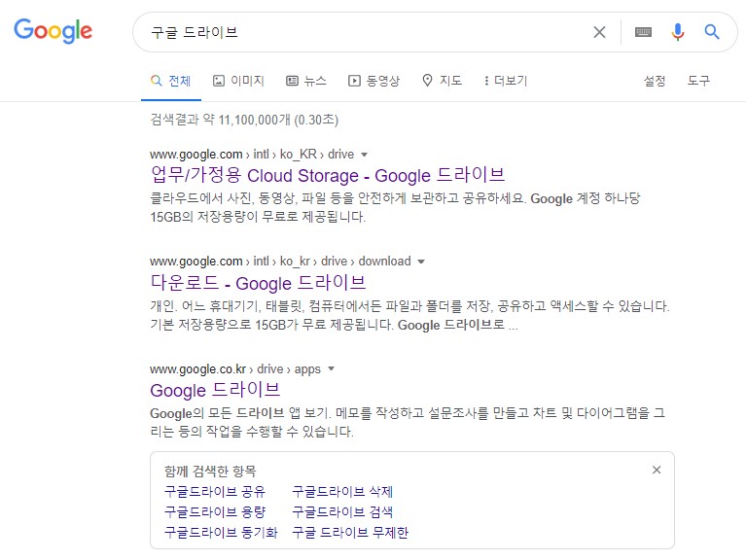
Task: Open 업무/가정용 Cloud Storage - Google 드라이브 result
Action: point(328,175)
